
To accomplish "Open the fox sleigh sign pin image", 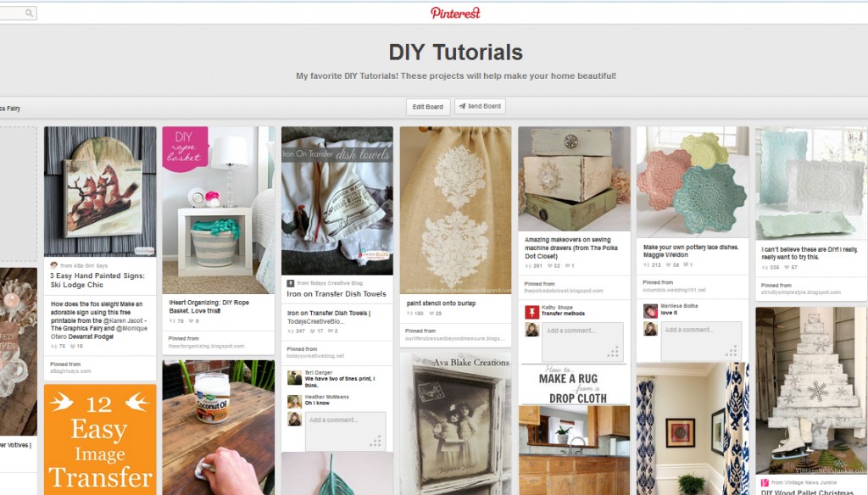I will coord(100,191).
